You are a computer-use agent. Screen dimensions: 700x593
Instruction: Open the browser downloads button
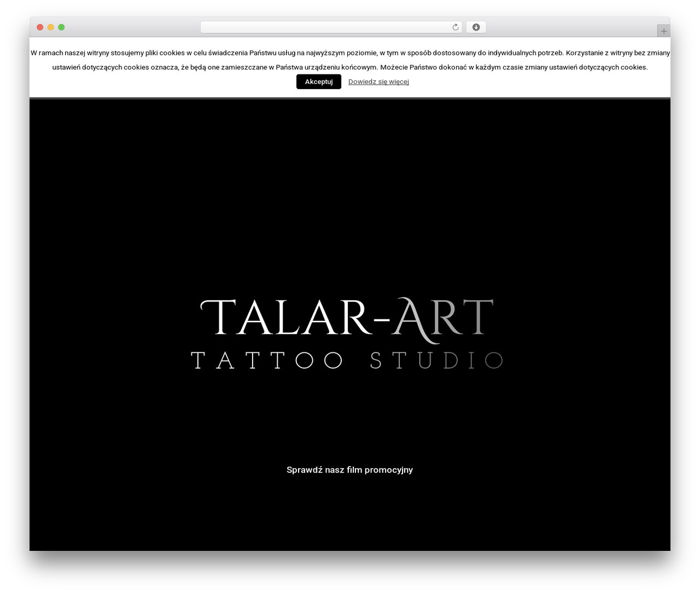coord(476,27)
